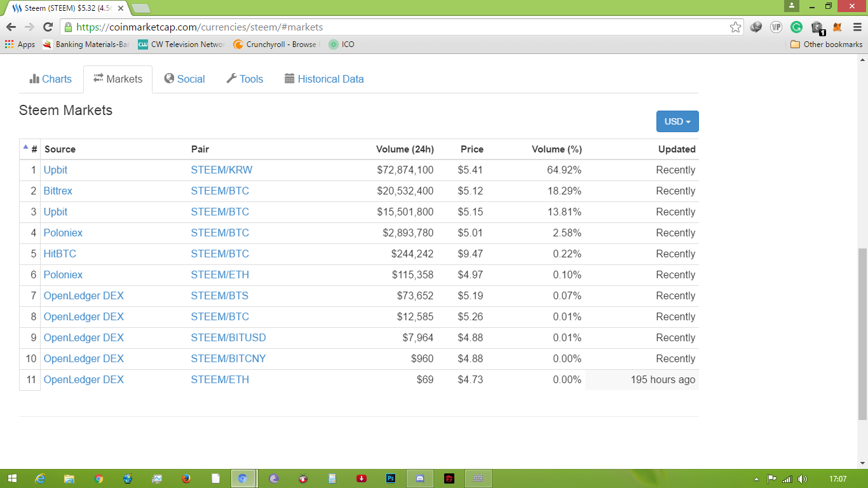
Task: Open the STEEM/BITCNY pair link
Action: (229, 358)
